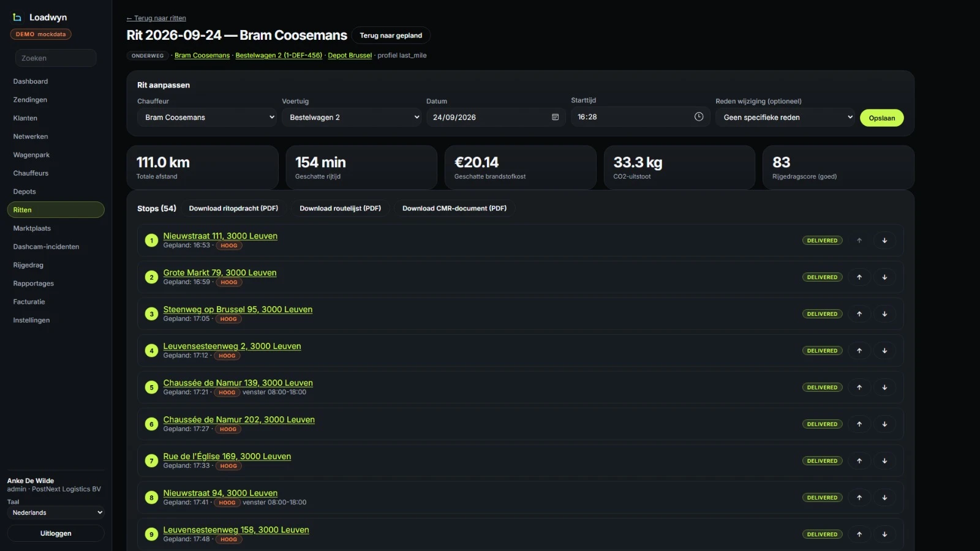Move Leuvensesteenweg 2 stop down
The height and width of the screenshot is (551, 980).
pos(884,351)
